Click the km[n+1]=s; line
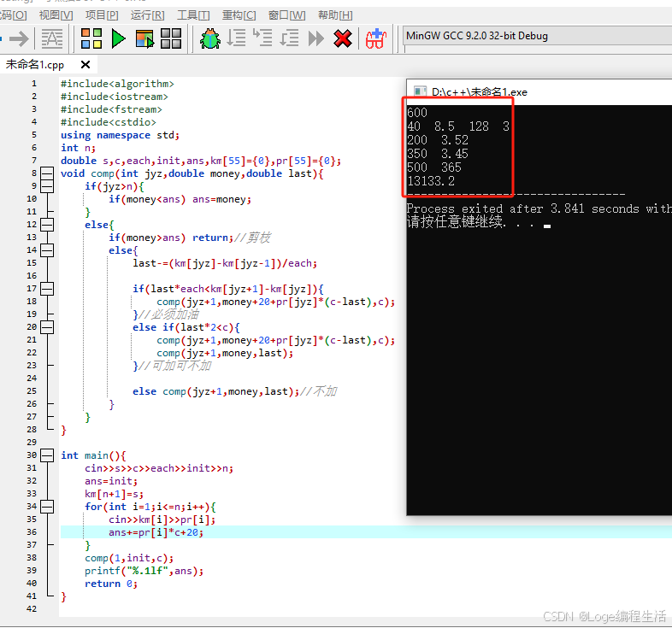 click(114, 495)
